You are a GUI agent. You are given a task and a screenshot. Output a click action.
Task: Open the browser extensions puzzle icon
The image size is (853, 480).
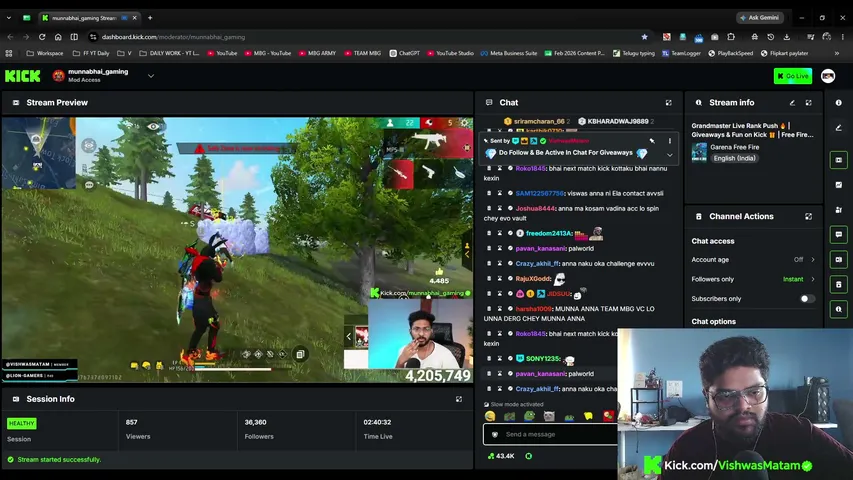731,37
